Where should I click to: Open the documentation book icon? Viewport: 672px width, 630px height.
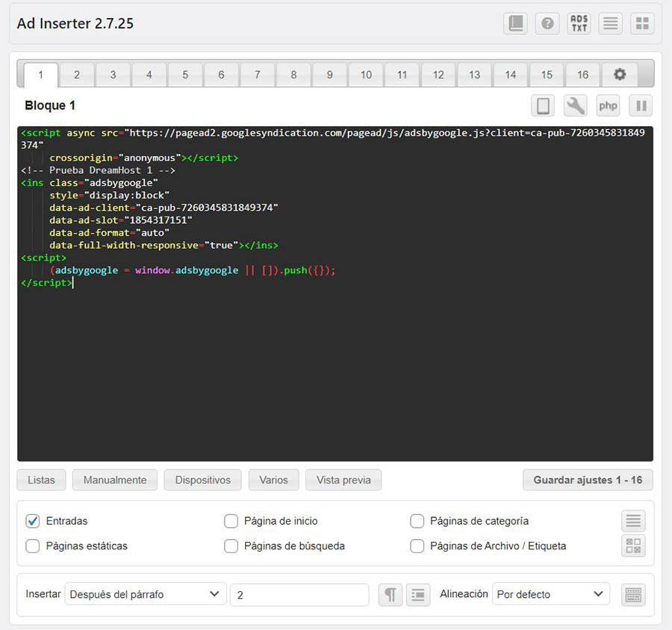516,24
